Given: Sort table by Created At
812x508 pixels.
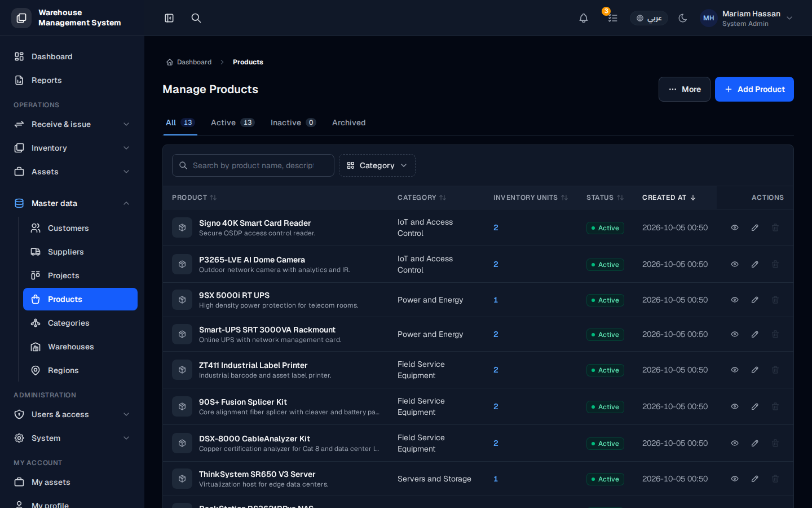Looking at the screenshot, I should (669, 198).
